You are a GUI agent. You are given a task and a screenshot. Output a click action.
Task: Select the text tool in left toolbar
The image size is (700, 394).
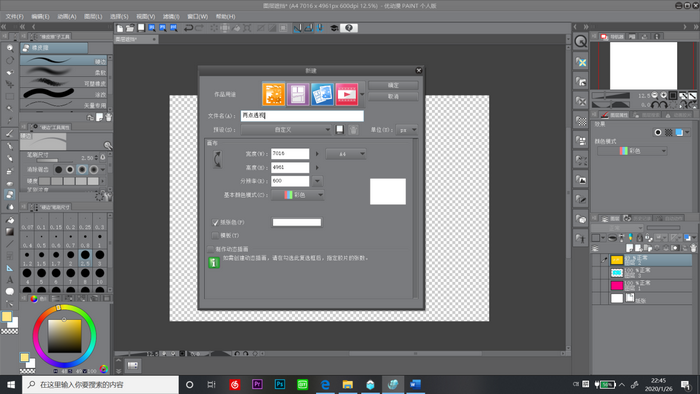click(9, 280)
